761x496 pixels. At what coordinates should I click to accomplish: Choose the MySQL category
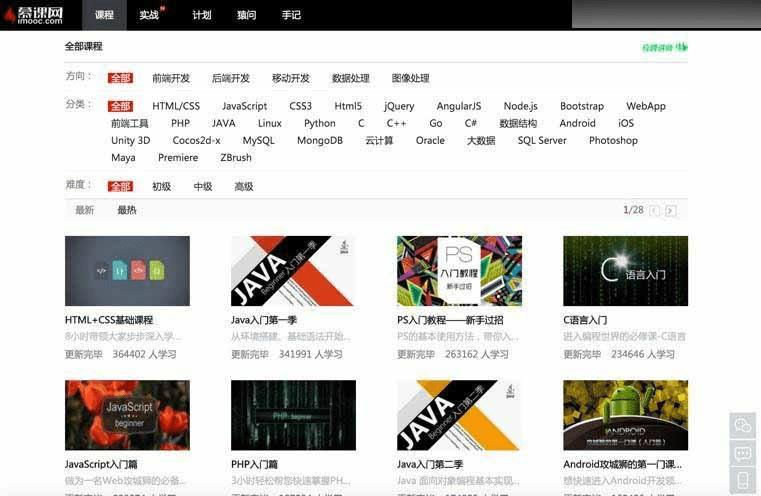pos(259,141)
